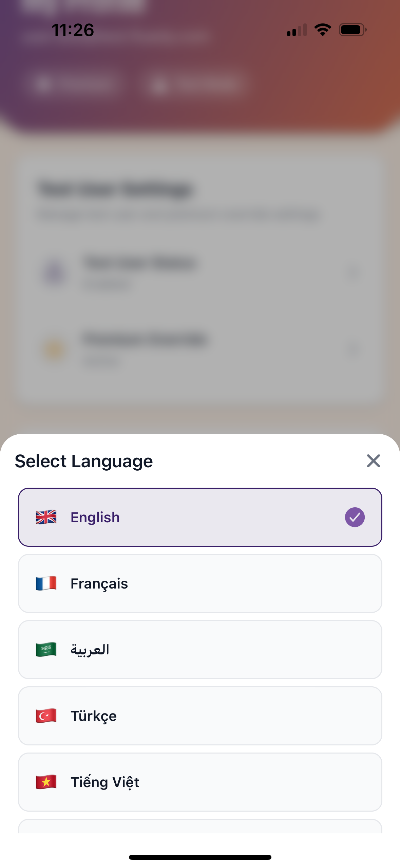Tap the home indicator bar
The height and width of the screenshot is (868, 400).
pyautogui.click(x=200, y=857)
